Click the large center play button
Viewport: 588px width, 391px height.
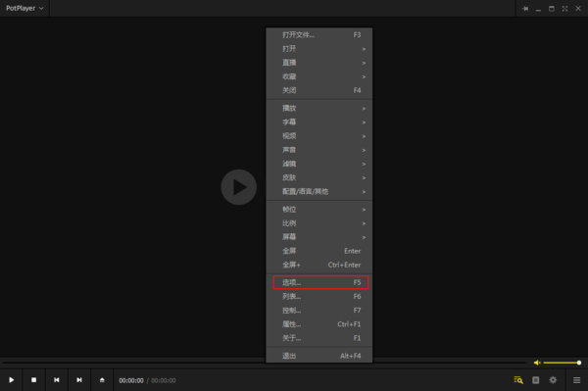pos(238,187)
